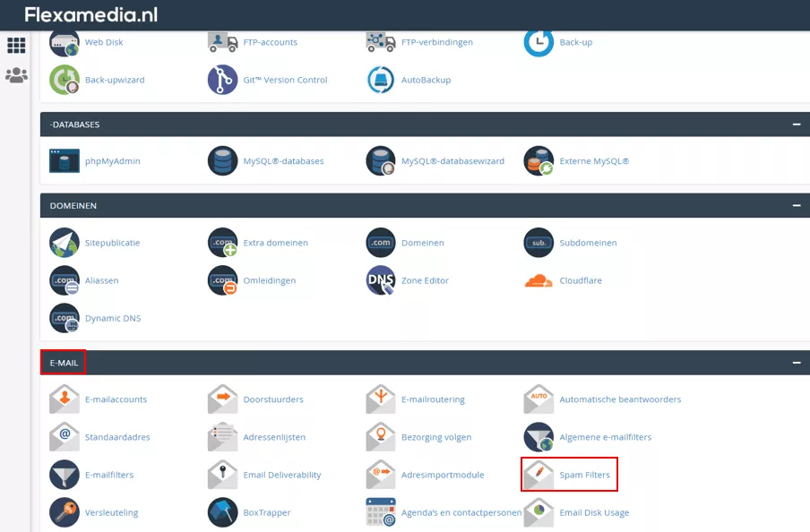Image resolution: width=810 pixels, height=532 pixels.
Task: Collapse the Databases section
Action: [x=796, y=124]
